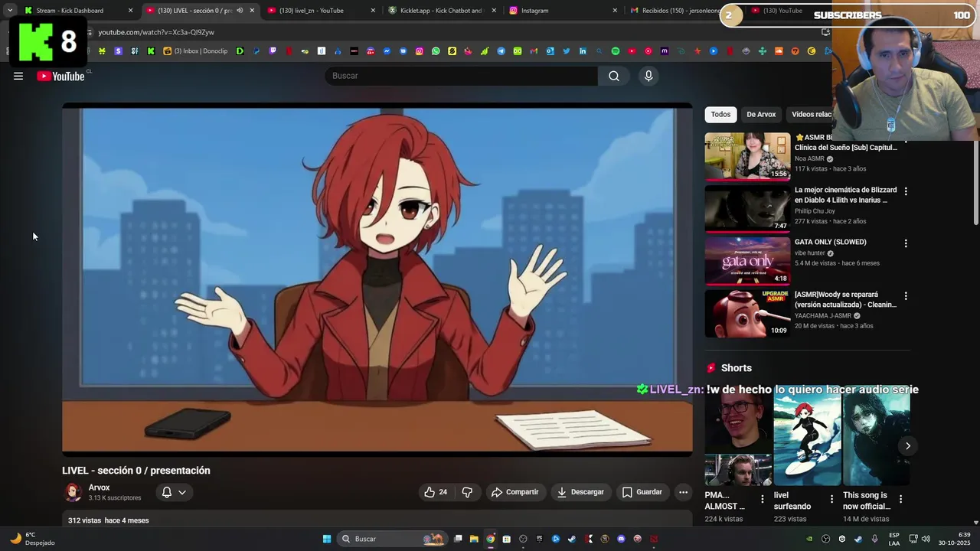Open the WhatsApp bookmark in bookmarks bar
980x551 pixels.
pyautogui.click(x=436, y=51)
